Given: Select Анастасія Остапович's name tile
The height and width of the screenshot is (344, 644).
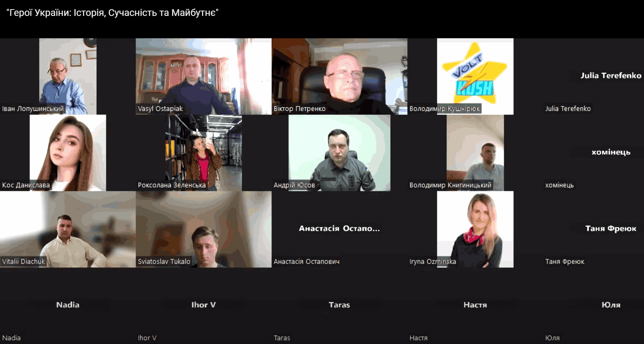Looking at the screenshot, I should click(x=340, y=229).
